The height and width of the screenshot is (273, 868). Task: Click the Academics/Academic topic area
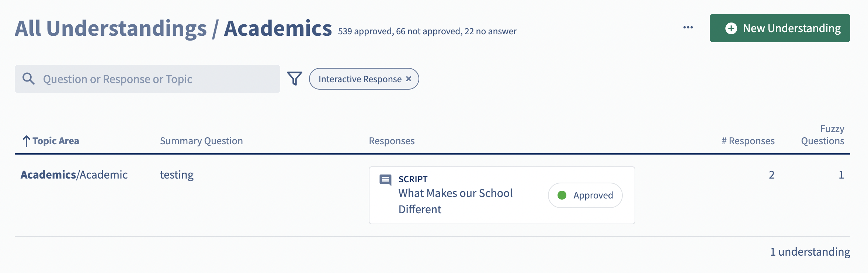74,175
